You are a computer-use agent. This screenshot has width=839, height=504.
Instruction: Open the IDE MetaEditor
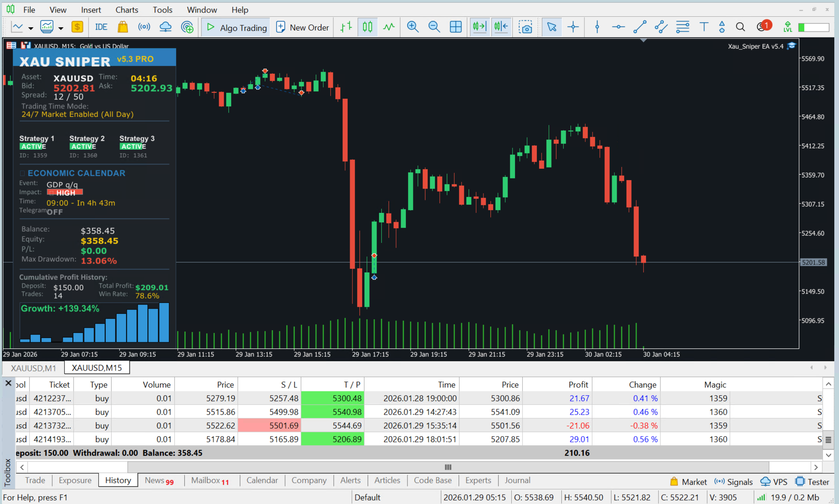pyautogui.click(x=101, y=27)
